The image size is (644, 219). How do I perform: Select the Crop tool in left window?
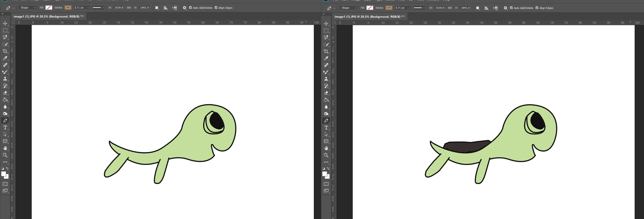tap(5, 51)
